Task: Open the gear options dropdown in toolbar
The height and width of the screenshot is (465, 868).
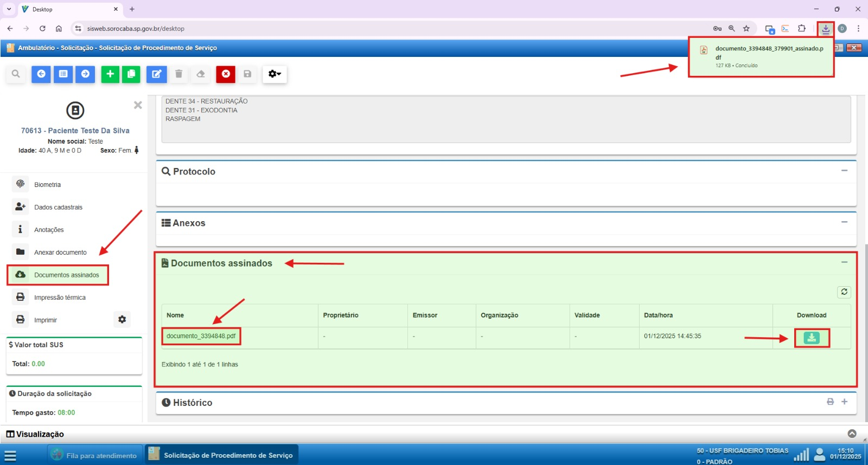Action: click(275, 74)
